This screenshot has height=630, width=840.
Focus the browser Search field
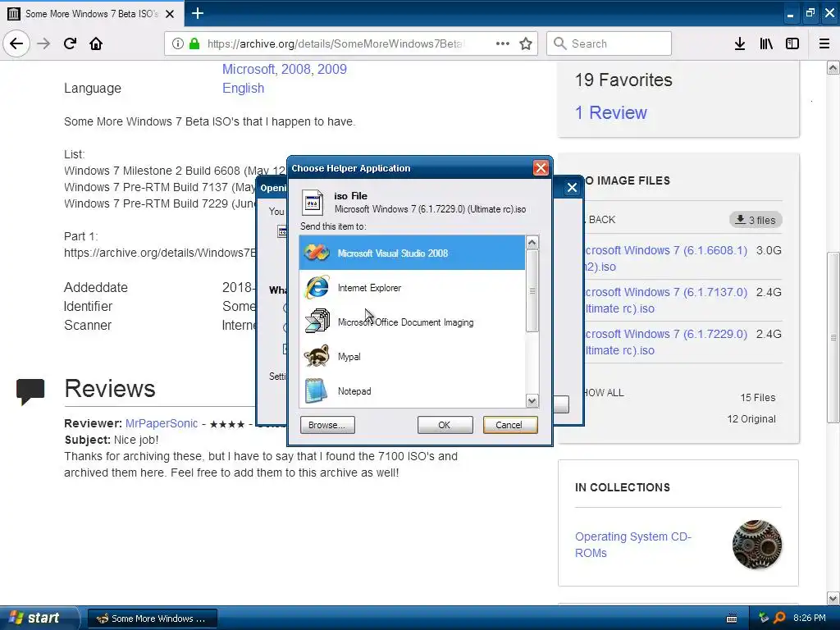pyautogui.click(x=609, y=43)
